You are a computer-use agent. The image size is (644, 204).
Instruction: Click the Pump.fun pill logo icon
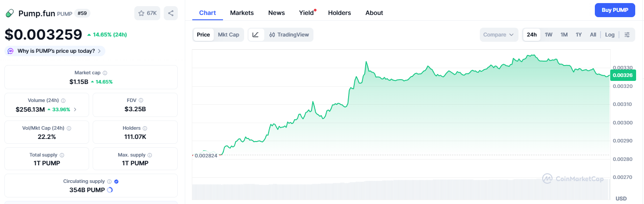[x=10, y=13]
